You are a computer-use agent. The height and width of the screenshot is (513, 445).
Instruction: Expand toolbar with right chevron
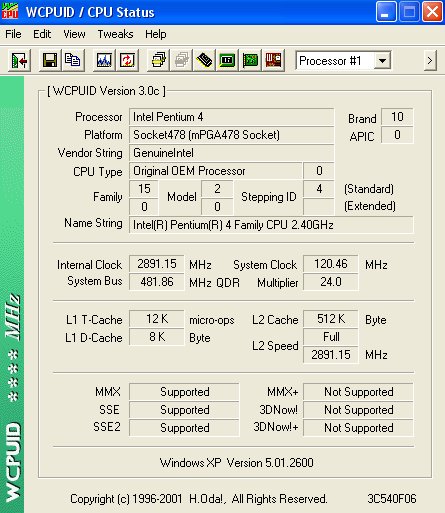point(430,61)
